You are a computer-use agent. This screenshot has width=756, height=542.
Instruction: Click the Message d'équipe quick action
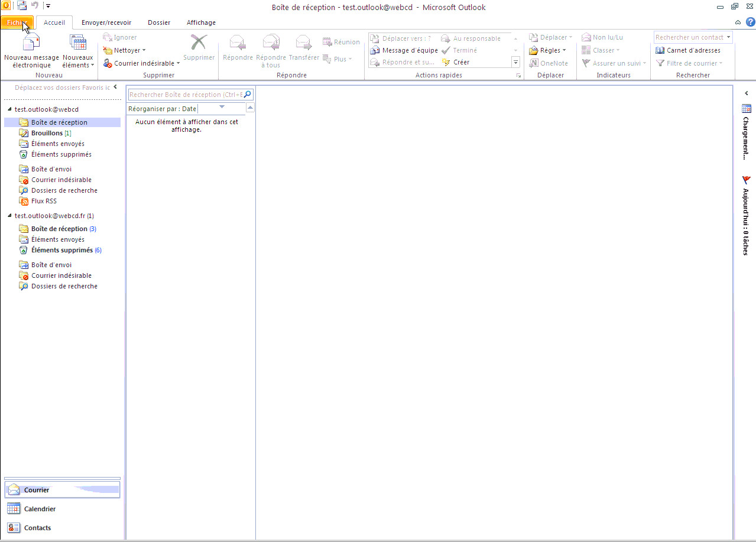click(x=404, y=50)
